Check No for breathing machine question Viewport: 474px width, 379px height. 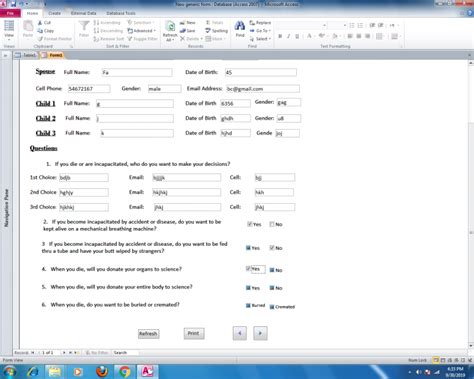click(272, 224)
